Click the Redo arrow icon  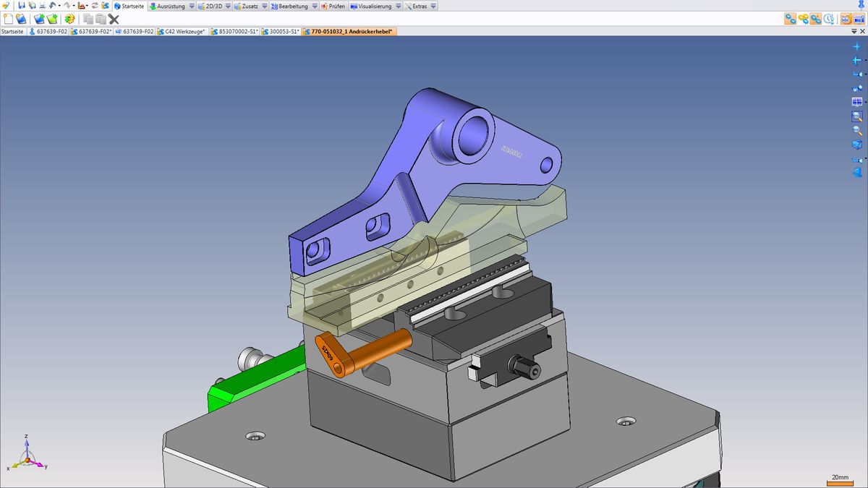tap(66, 6)
